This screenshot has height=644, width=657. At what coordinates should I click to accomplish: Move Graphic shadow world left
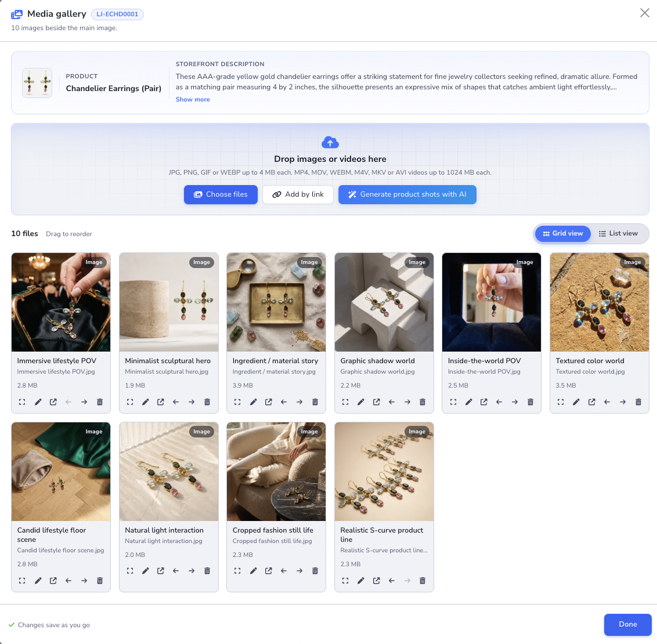[392, 402]
